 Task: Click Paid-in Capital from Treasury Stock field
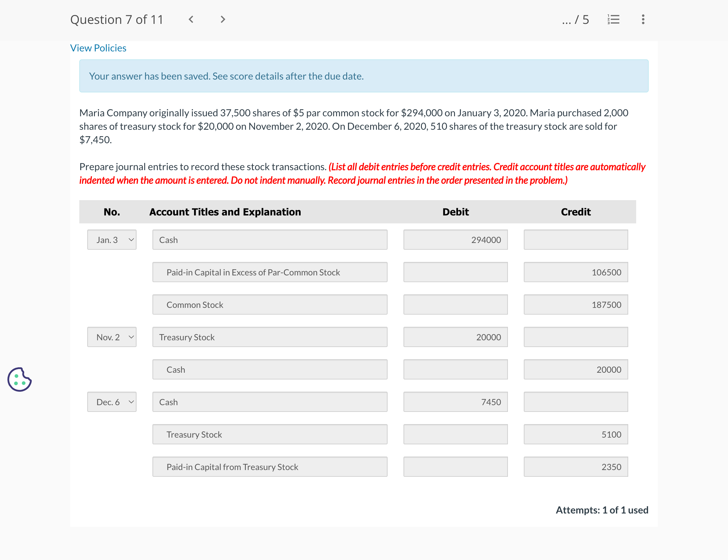click(x=271, y=466)
